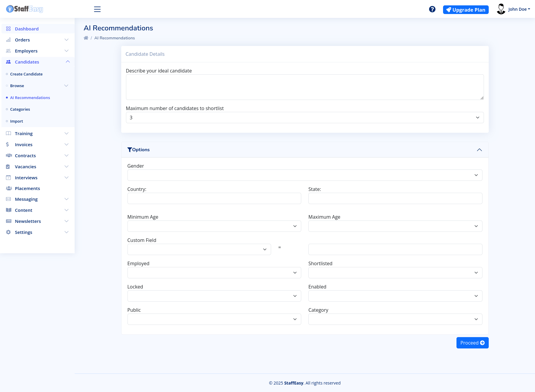The image size is (535, 392).
Task: Click the Country input field
Action: coord(214,198)
